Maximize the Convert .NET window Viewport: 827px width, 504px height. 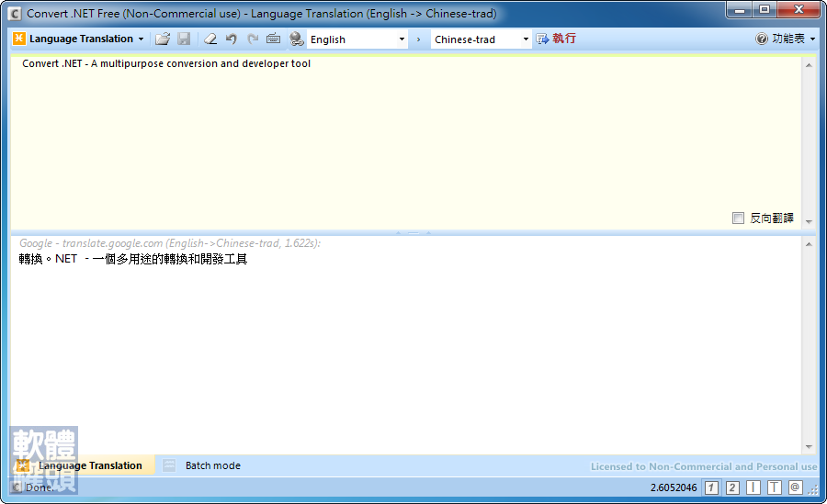[x=765, y=9]
